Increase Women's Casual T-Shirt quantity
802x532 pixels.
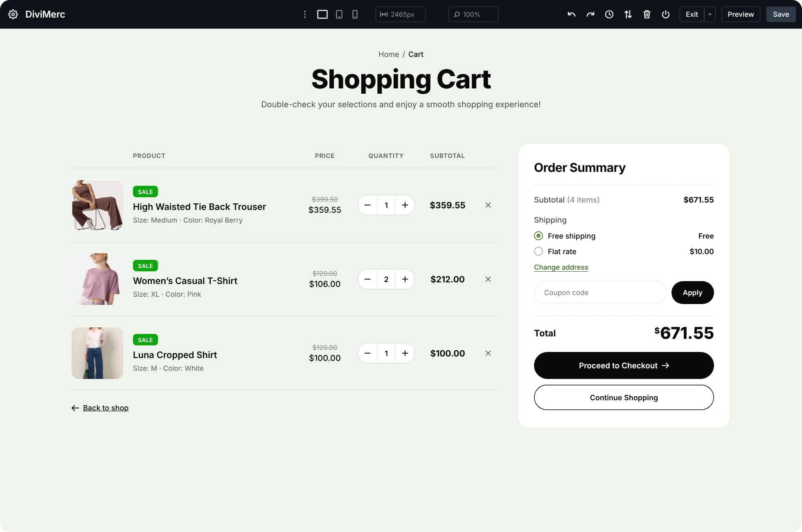coord(405,279)
